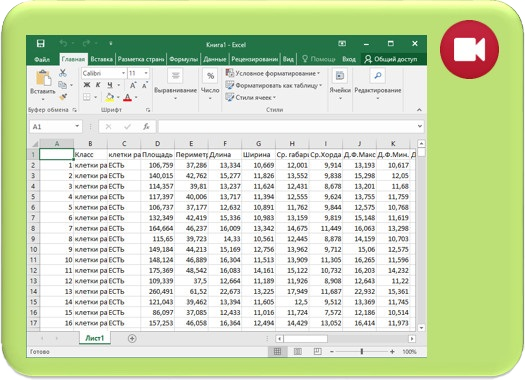Expand the Name Box A1 dropdown
This screenshot has height=380, width=525.
pyautogui.click(x=77, y=126)
